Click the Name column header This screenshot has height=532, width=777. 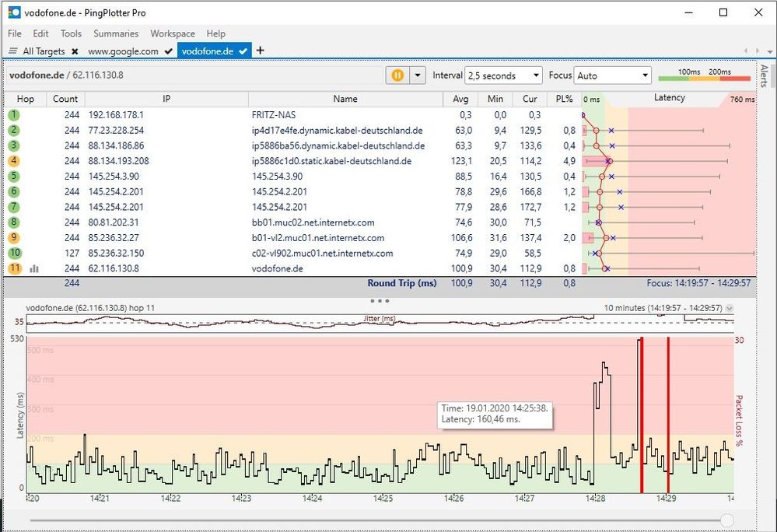click(x=345, y=99)
